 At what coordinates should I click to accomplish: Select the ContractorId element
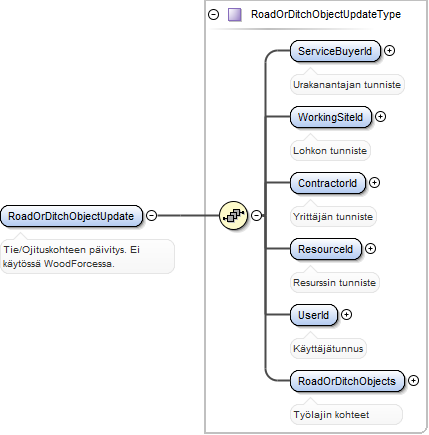(x=328, y=183)
